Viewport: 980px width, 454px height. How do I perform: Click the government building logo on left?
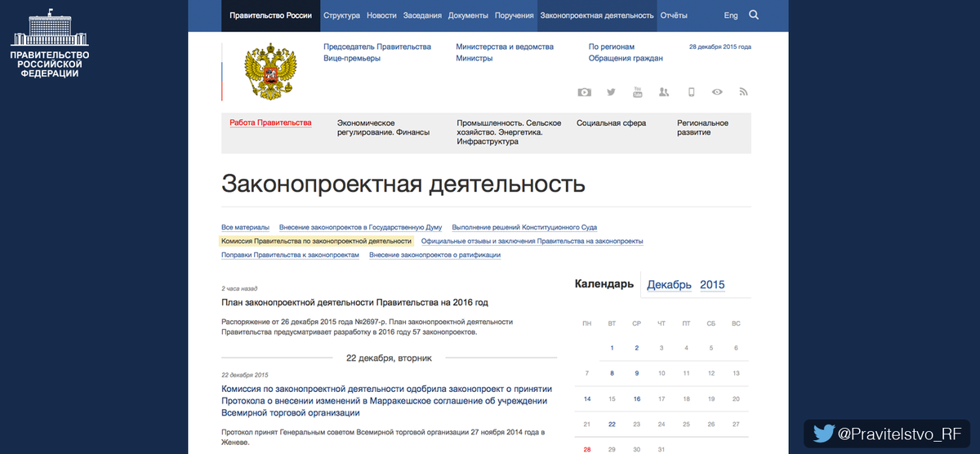(49, 43)
